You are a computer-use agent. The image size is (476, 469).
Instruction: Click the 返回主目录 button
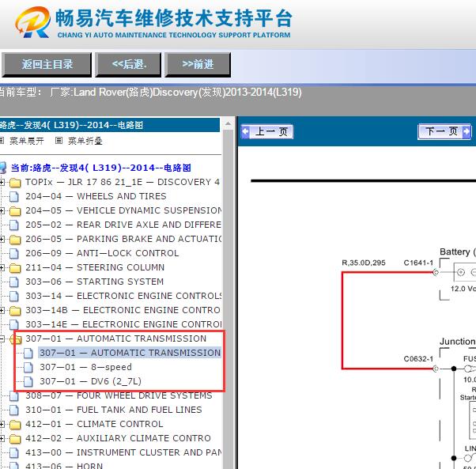point(47,65)
